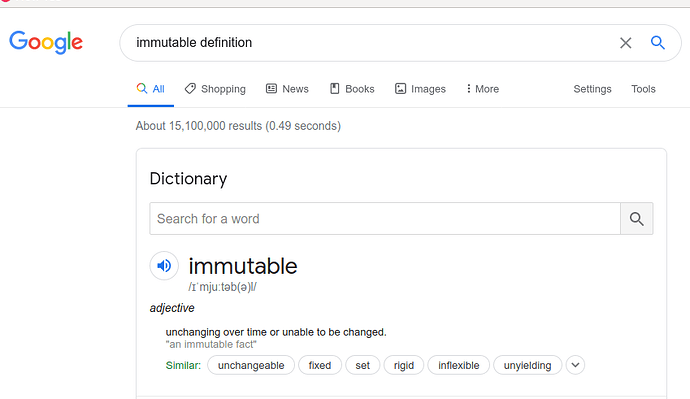Open the More search categories menu
The width and height of the screenshot is (690, 399).
(x=483, y=89)
